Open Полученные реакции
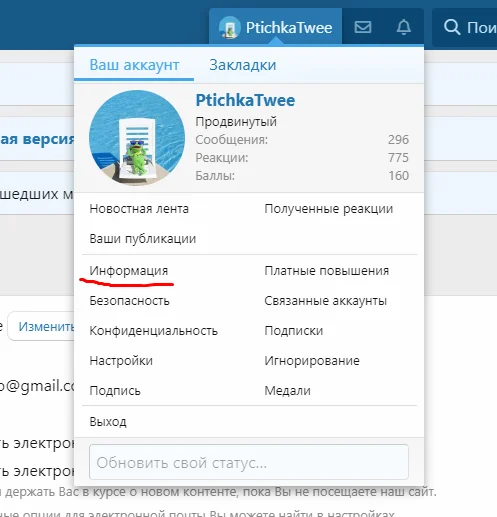The height and width of the screenshot is (517, 497). click(329, 209)
